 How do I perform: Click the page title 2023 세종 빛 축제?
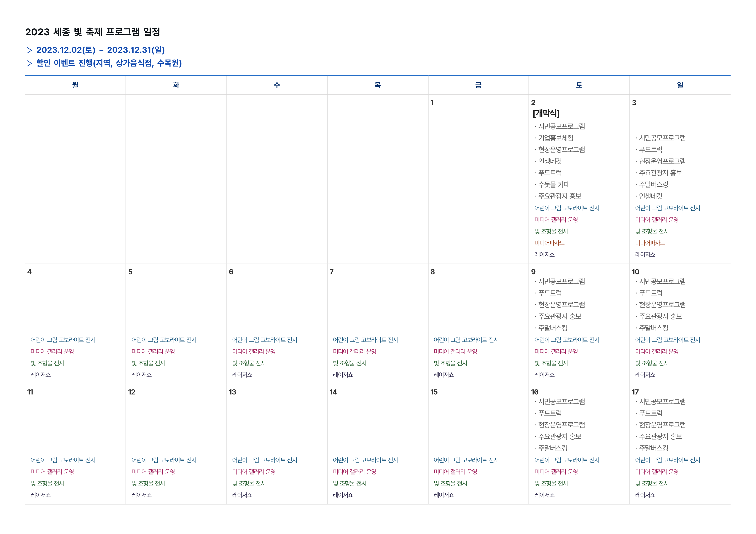92,32
